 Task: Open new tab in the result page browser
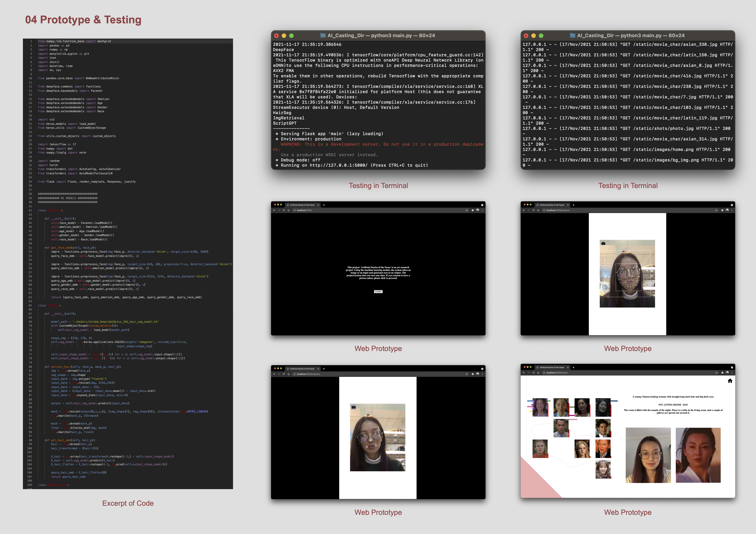573,368
